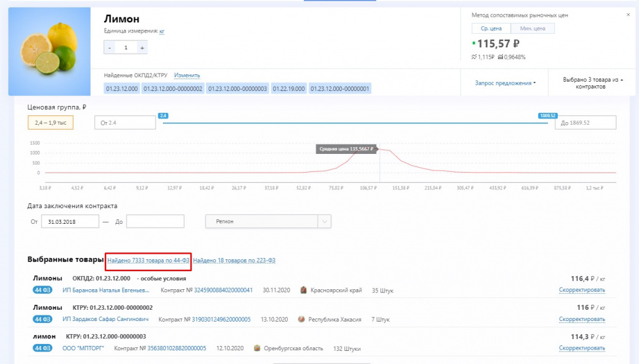Click the 44 ФЗ badge for ИП Зардаков
Viewport: 639px width, 364px height.
point(42,319)
